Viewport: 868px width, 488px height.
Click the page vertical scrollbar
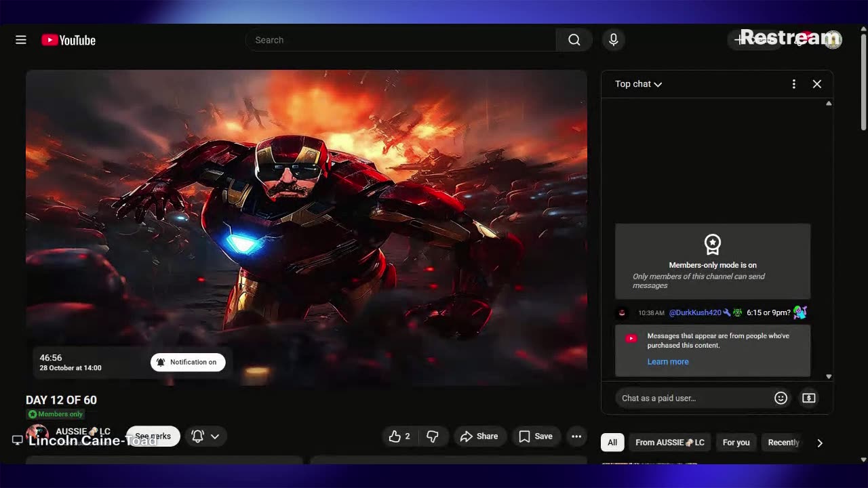pyautogui.click(x=863, y=81)
